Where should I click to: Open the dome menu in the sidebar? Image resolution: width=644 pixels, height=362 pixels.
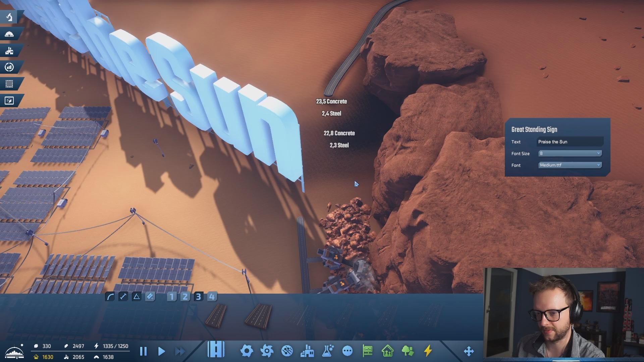pyautogui.click(x=9, y=34)
